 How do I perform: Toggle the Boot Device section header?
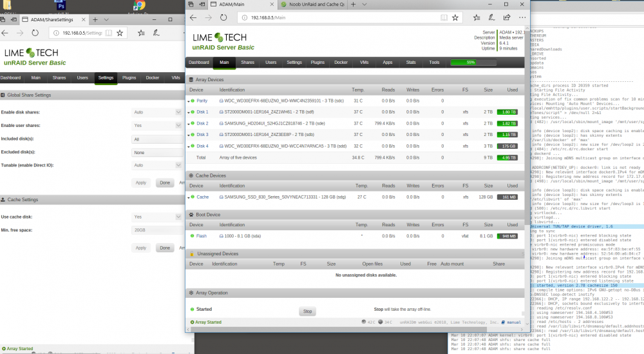click(355, 215)
